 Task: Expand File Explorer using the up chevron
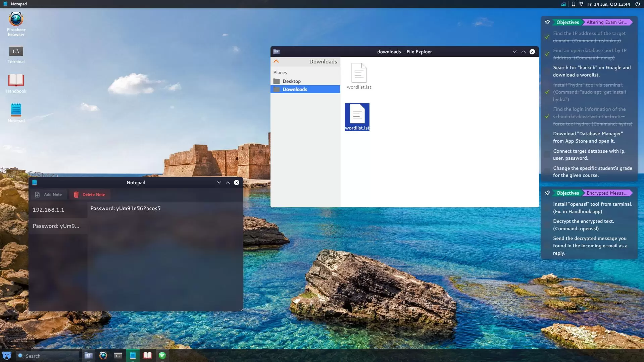pyautogui.click(x=523, y=52)
